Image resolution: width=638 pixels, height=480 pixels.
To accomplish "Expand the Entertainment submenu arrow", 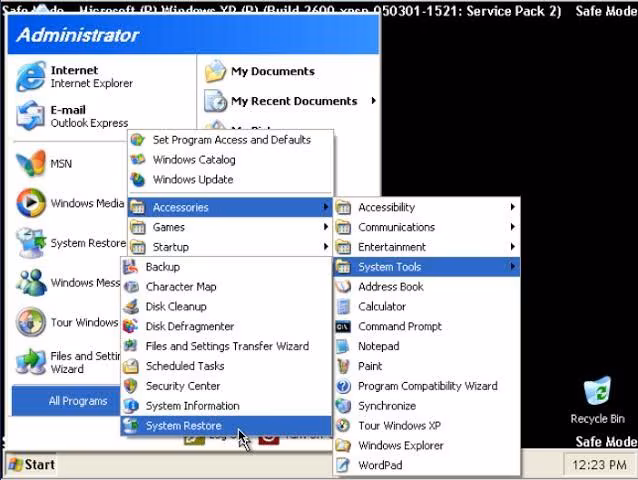I will [513, 247].
